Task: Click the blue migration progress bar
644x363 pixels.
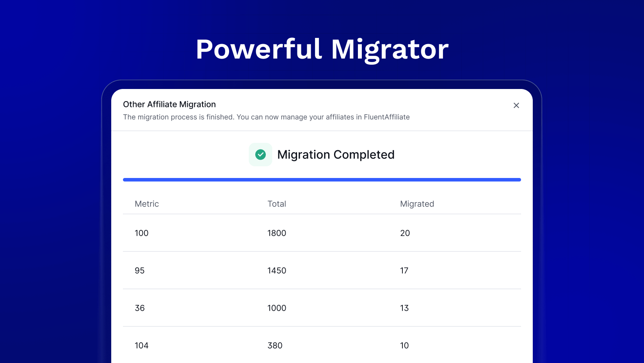Action: pos(322,180)
